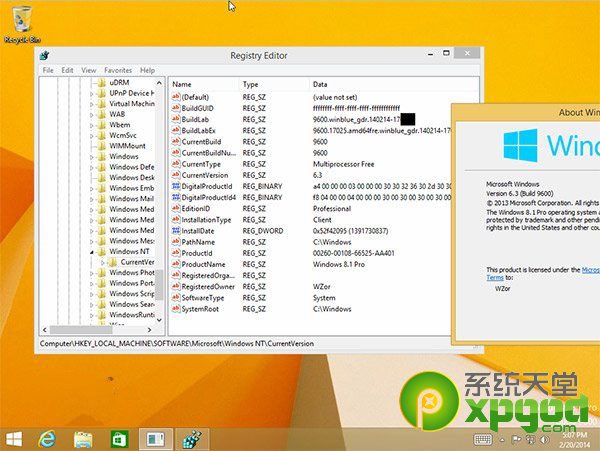This screenshot has width=600, height=451.
Task: Click the Registry Editor title bar icon
Action: coord(44,55)
